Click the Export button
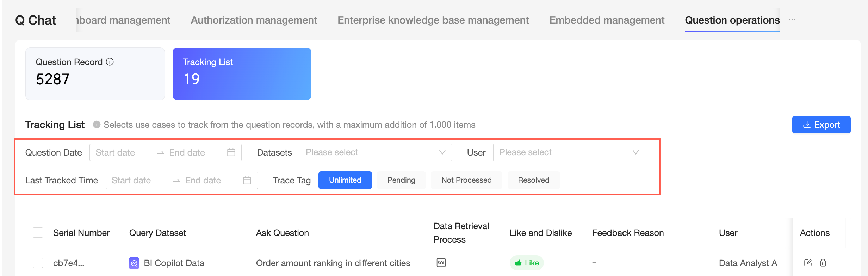The width and height of the screenshot is (868, 276). click(821, 125)
